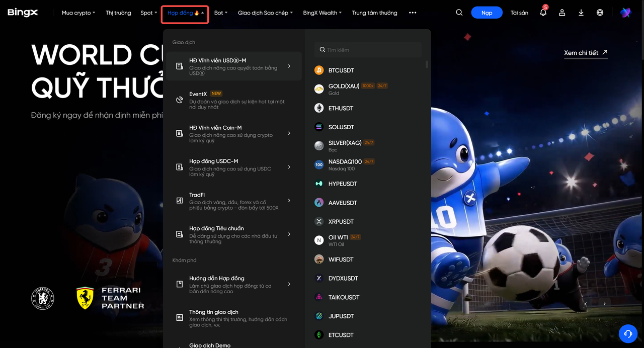Click the contract list scrollbar
The image size is (644, 348).
point(427,64)
